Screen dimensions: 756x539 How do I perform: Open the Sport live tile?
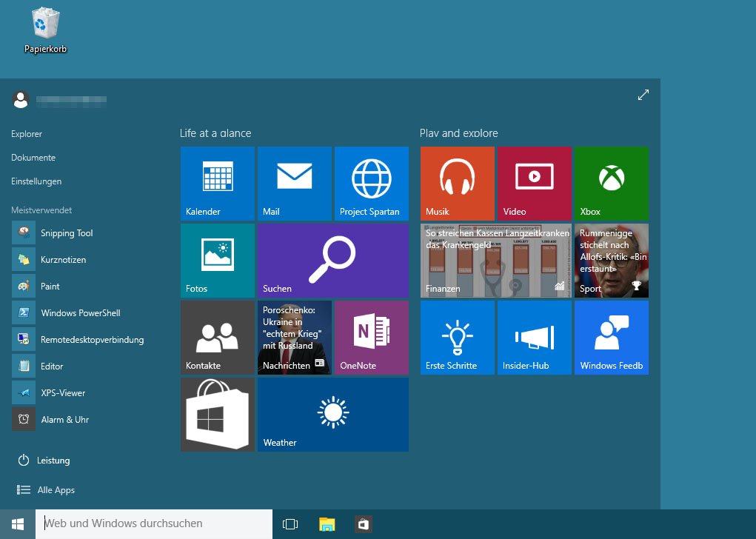pyautogui.click(x=612, y=261)
